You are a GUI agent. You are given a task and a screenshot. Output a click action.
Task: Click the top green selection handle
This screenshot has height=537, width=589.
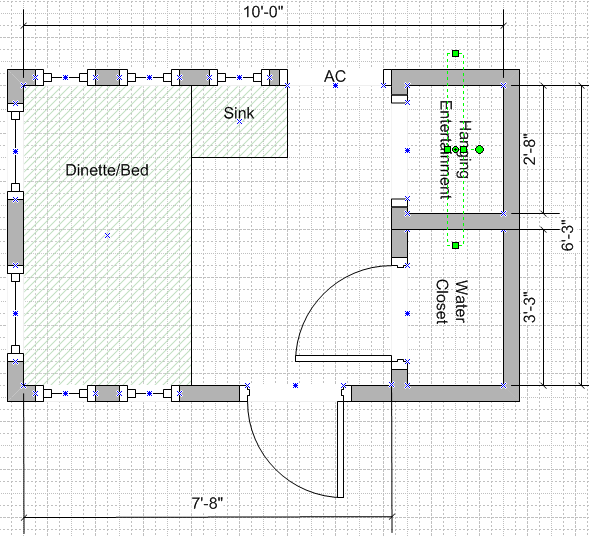pos(455,54)
